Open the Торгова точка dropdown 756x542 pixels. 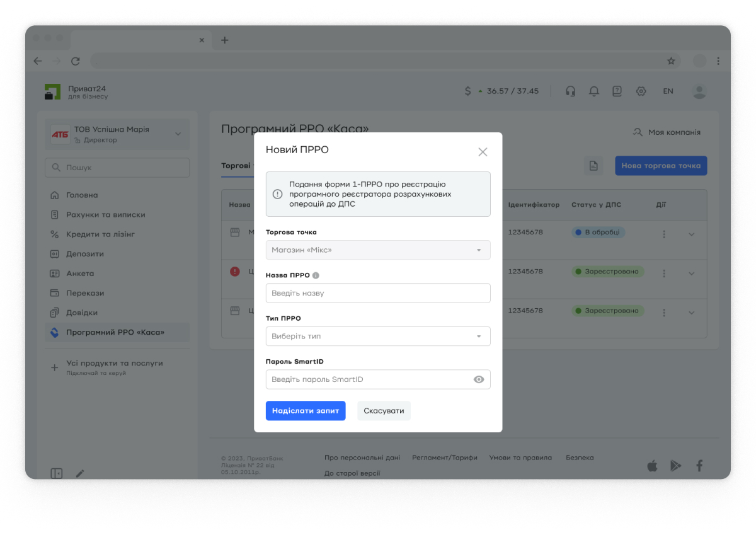click(x=378, y=250)
